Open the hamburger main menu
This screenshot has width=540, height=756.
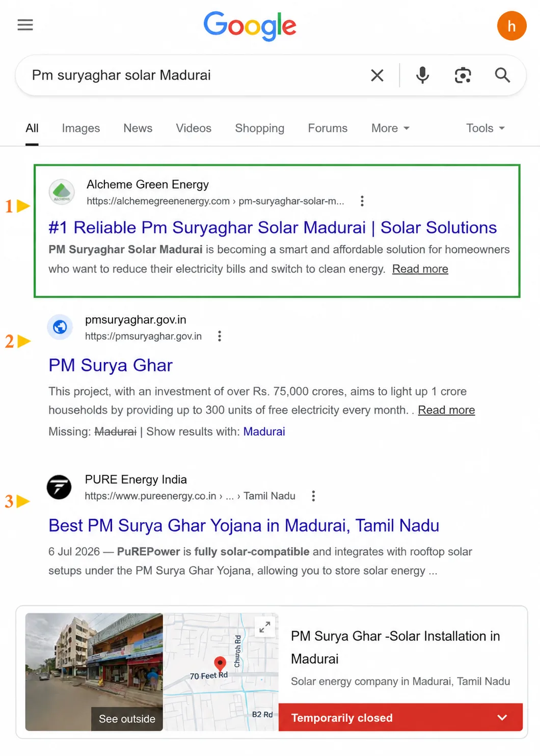25,24
